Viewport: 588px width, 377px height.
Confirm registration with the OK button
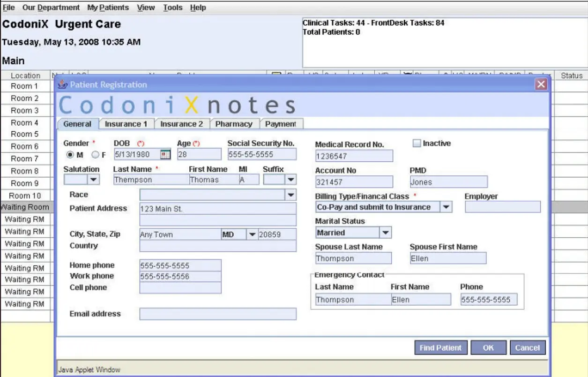click(x=488, y=347)
